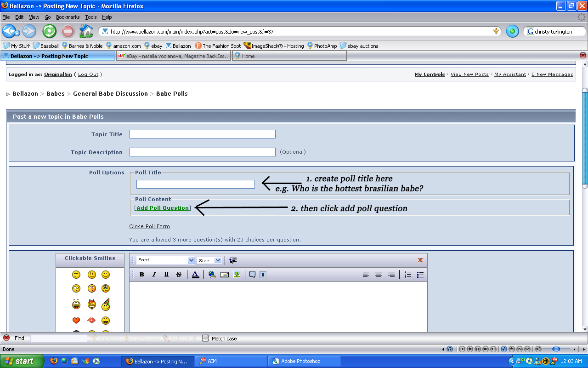Toggle the code (#) button in editor toolbar
The height and width of the screenshot is (368, 588).
[x=263, y=275]
